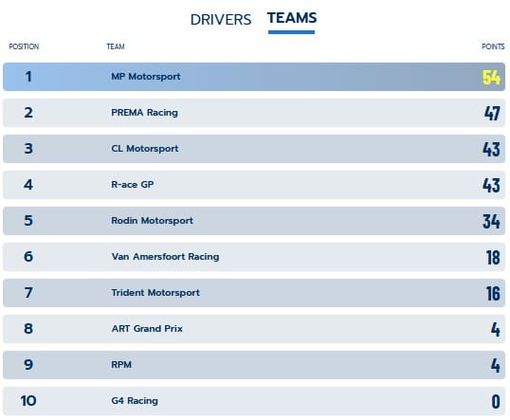This screenshot has width=510, height=420.
Task: Click position number 1 in MP Motorsport row
Action: (28, 77)
